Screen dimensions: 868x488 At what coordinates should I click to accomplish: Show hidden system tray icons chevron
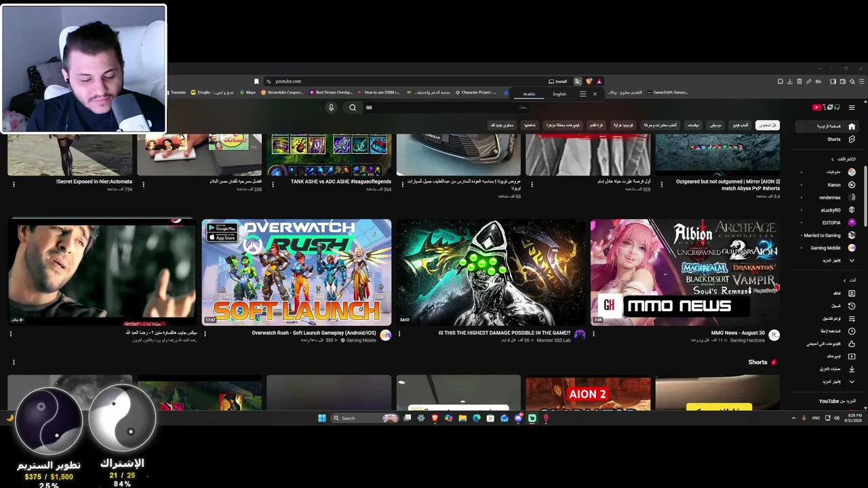[x=793, y=418]
